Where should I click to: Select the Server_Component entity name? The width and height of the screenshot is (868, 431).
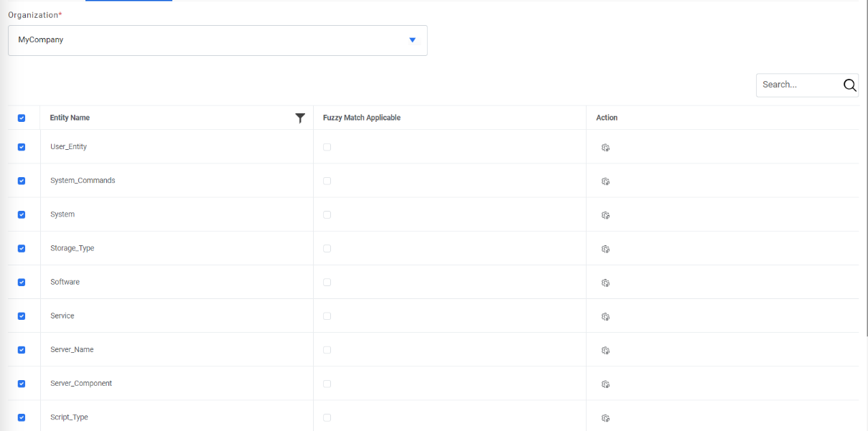pos(81,384)
